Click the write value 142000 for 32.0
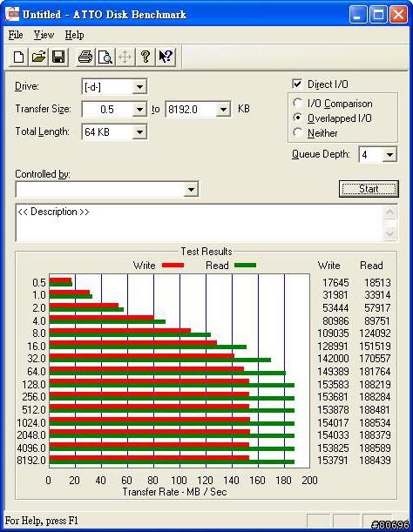Screen dimensions: 413x532 click(333, 358)
